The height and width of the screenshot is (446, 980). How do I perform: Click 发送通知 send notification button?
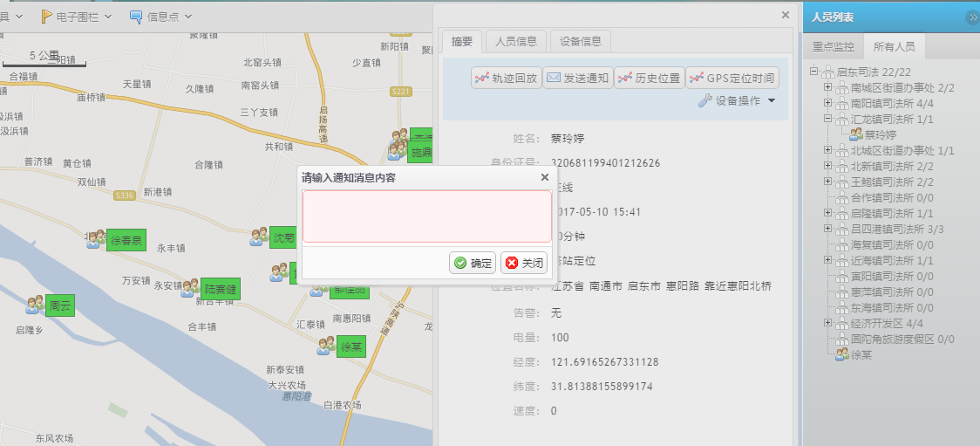pos(577,78)
